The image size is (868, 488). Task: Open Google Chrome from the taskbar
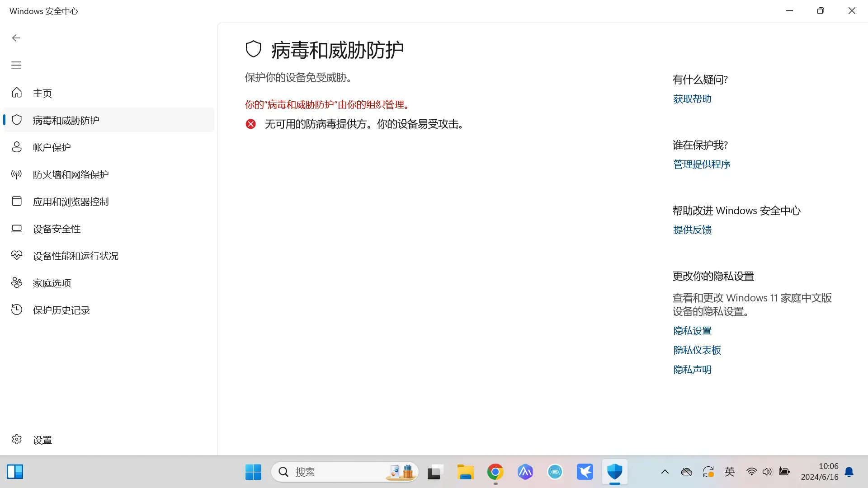[x=495, y=472]
